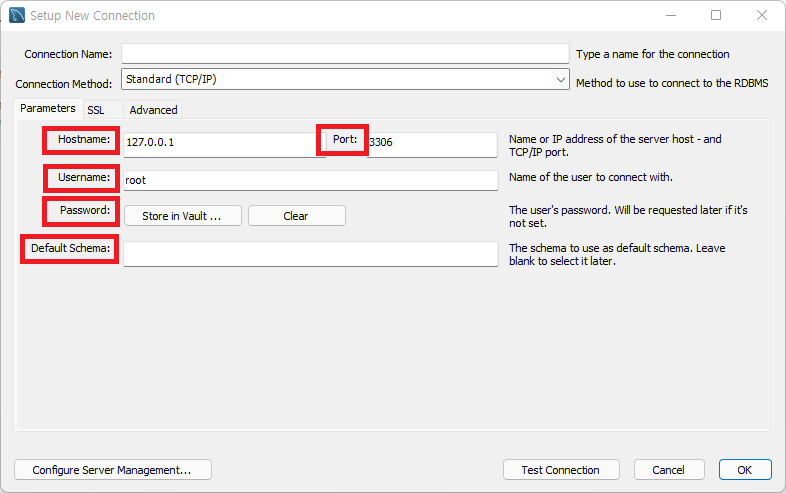Confirm the connection with OK

(x=745, y=470)
